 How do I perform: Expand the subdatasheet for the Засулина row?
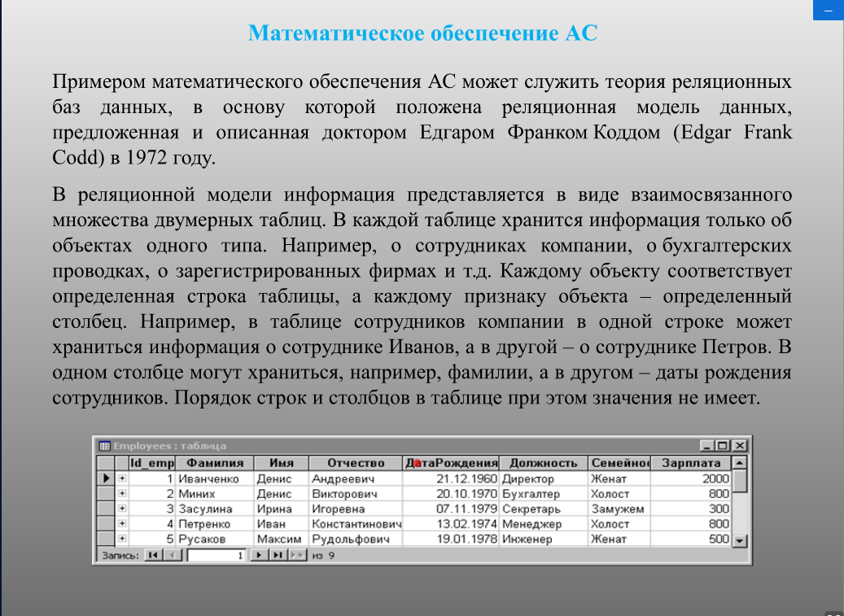tap(122, 509)
